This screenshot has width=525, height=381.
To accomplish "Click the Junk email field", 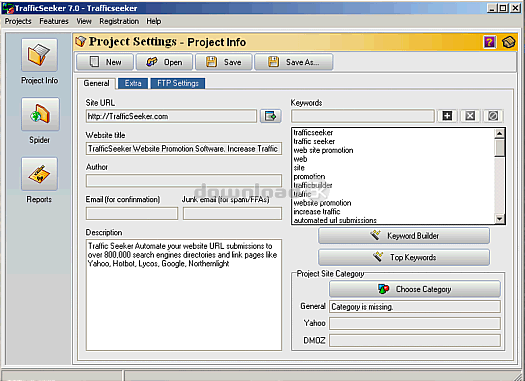I will click(232, 213).
